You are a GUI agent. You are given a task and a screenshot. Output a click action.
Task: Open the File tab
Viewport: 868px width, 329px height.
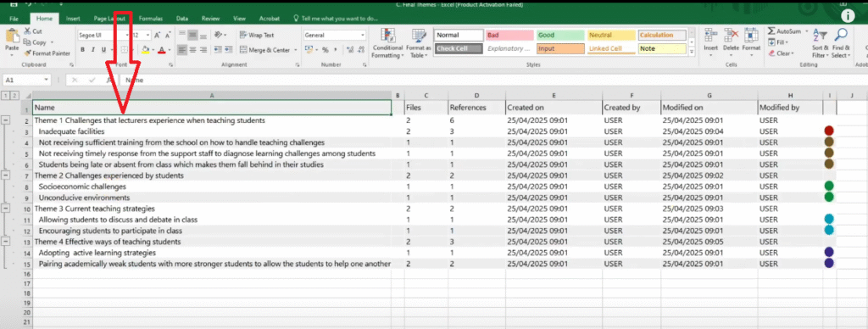click(14, 19)
